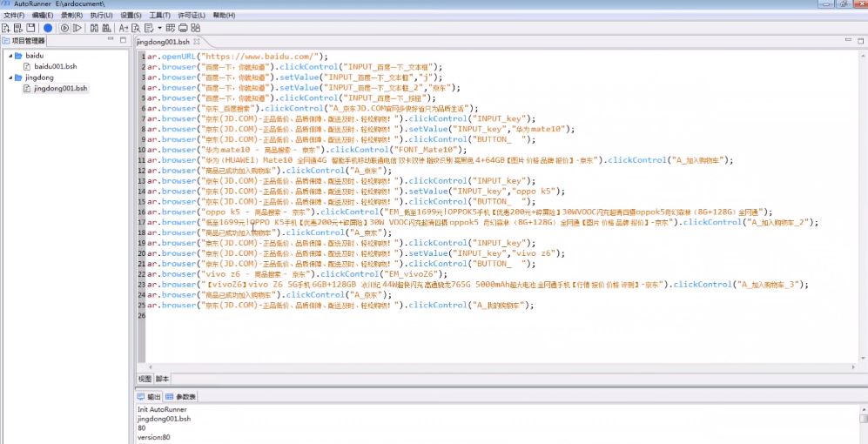Open the 工具(T) menu

[159, 16]
